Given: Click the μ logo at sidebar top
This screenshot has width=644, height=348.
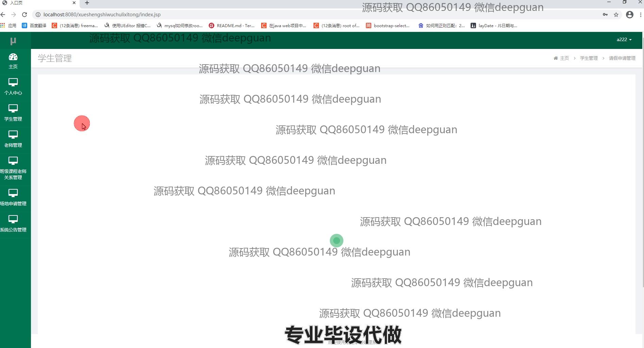Looking at the screenshot, I should point(13,41).
